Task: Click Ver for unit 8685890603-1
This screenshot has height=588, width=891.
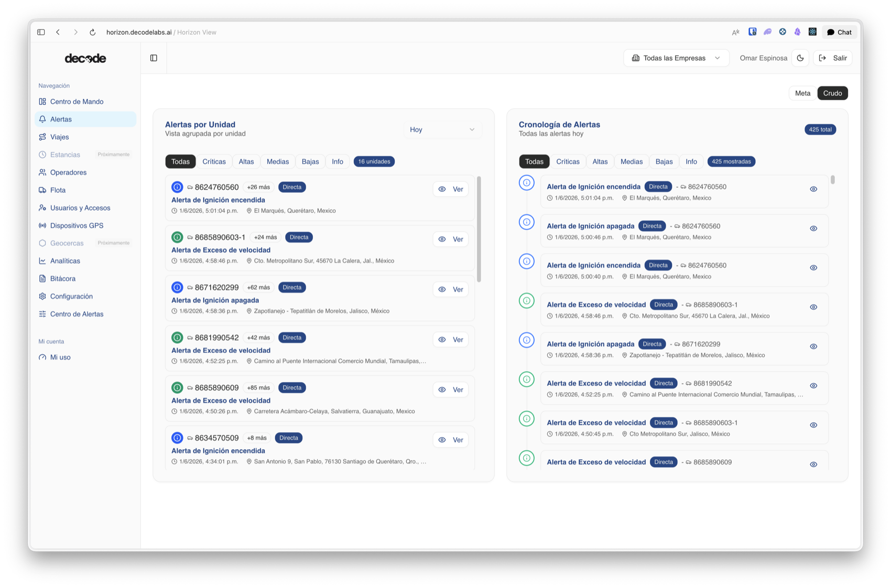Action: [451, 239]
